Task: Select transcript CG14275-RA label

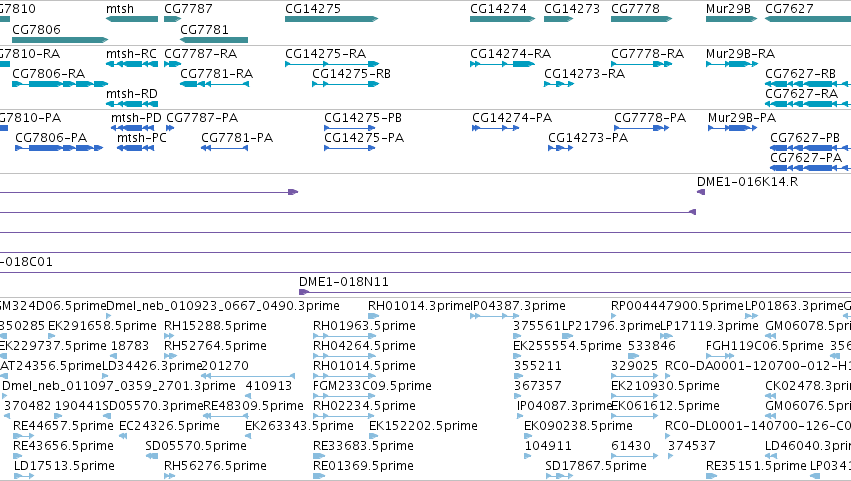Action: point(326,54)
